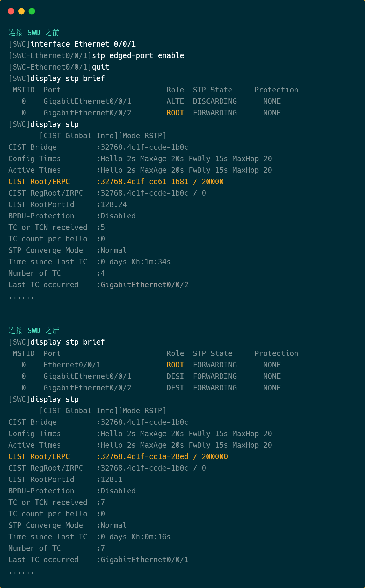The height and width of the screenshot is (588, 365).
Task: Click the time value 0h:0m:16s
Action: coord(151,537)
